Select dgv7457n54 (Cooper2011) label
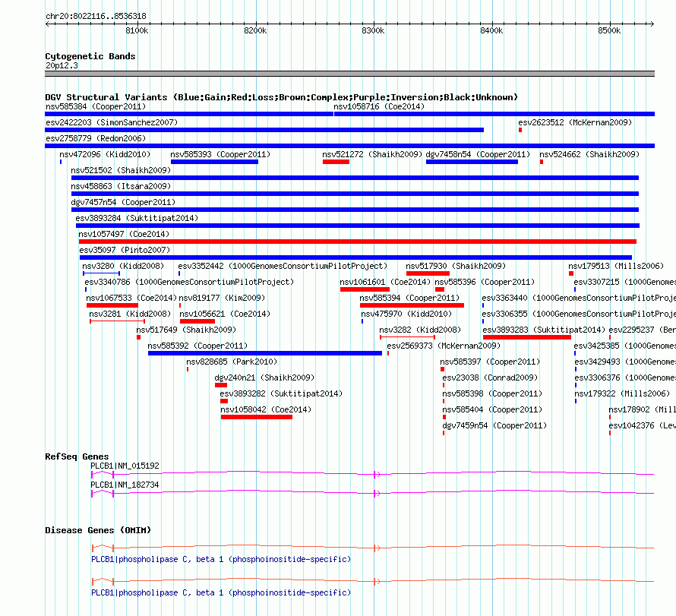Screen dimensions: 676x616 point(123,202)
